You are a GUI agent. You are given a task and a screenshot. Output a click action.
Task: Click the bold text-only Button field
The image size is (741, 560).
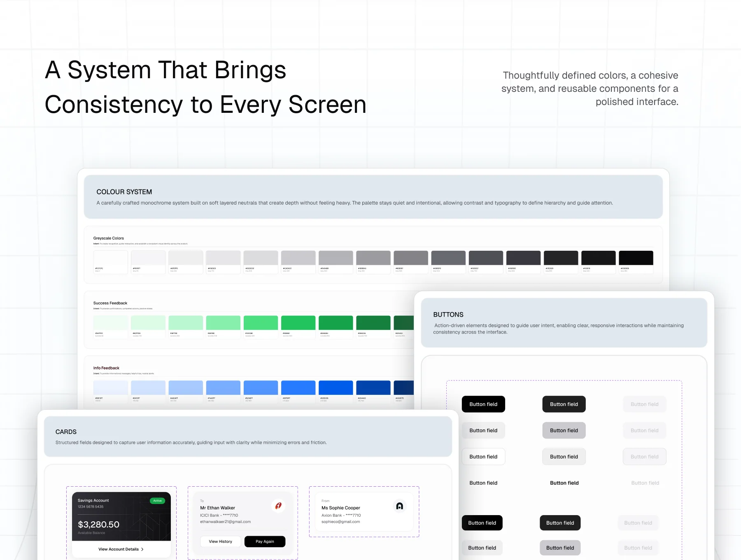[564, 483]
